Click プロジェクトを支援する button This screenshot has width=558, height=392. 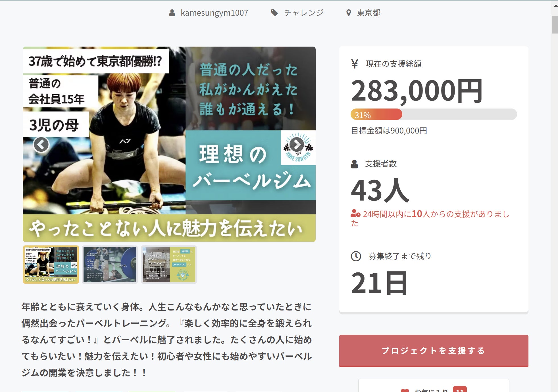point(434,351)
